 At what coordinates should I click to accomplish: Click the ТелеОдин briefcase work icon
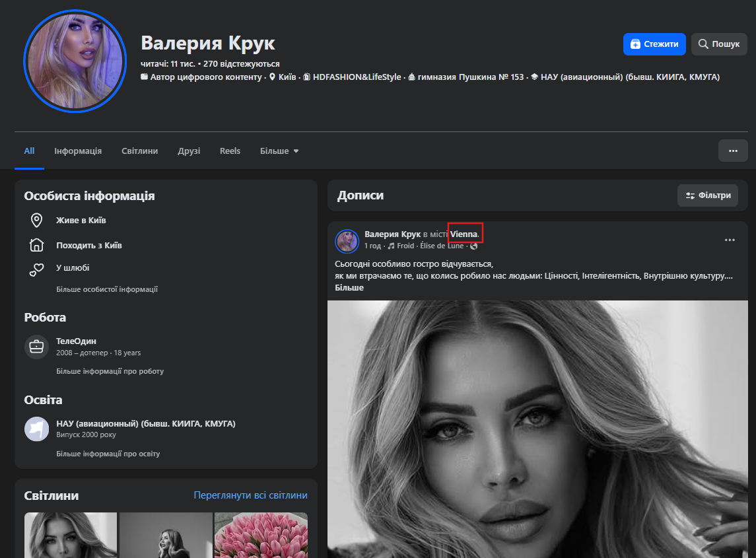tap(37, 347)
